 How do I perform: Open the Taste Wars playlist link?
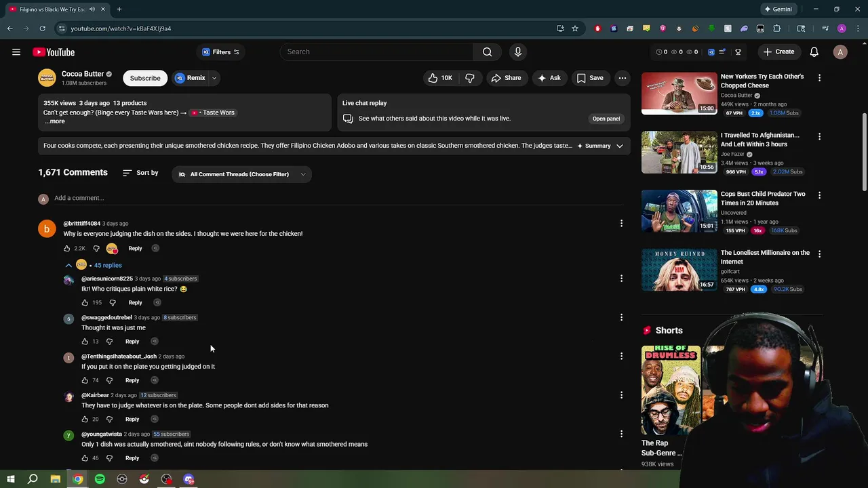(x=213, y=113)
